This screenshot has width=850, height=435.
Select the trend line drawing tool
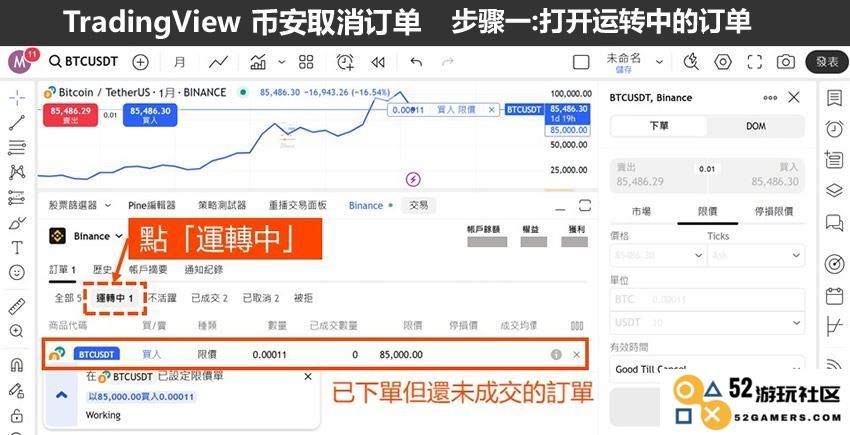click(17, 123)
